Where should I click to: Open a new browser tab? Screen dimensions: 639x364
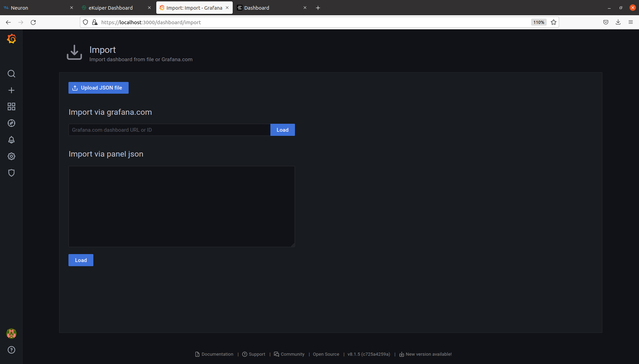click(318, 8)
